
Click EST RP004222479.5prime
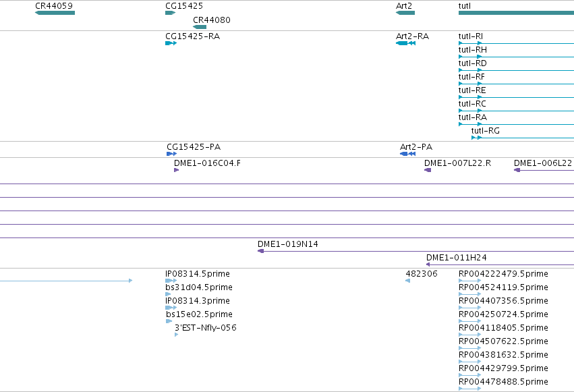[470, 281]
